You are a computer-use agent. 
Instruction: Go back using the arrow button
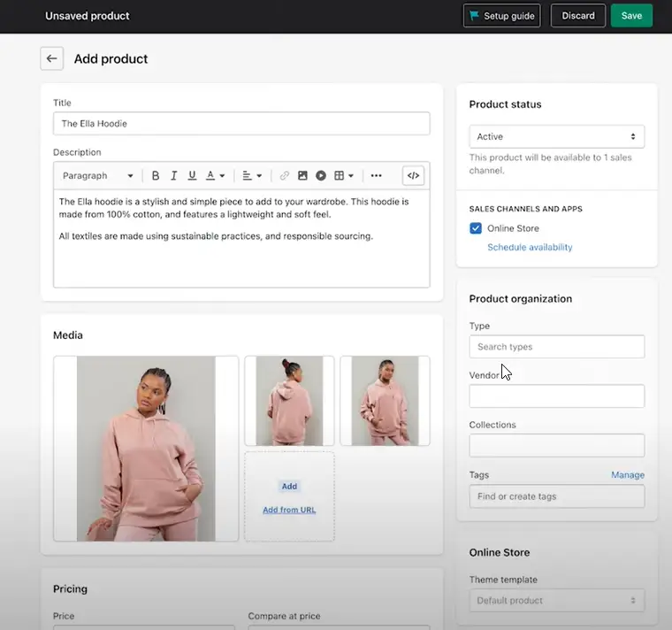(52, 58)
